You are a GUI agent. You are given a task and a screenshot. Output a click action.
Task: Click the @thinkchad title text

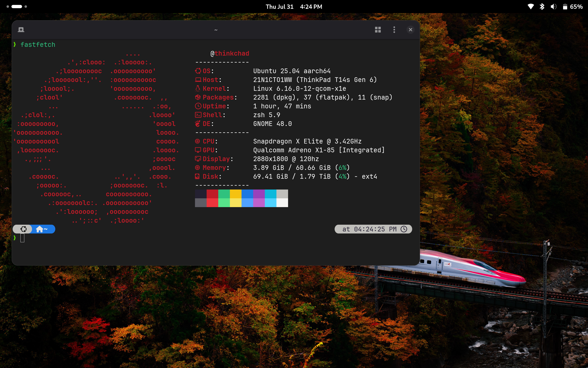(x=230, y=53)
